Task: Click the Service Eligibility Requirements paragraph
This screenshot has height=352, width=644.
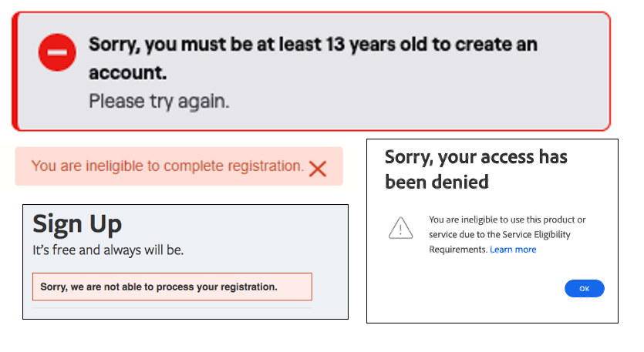Action: pyautogui.click(x=507, y=235)
